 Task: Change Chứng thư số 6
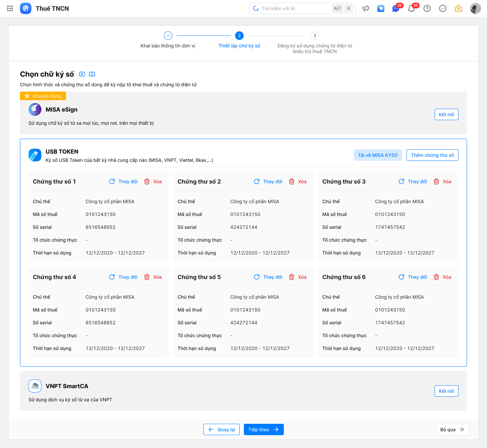coord(413,277)
